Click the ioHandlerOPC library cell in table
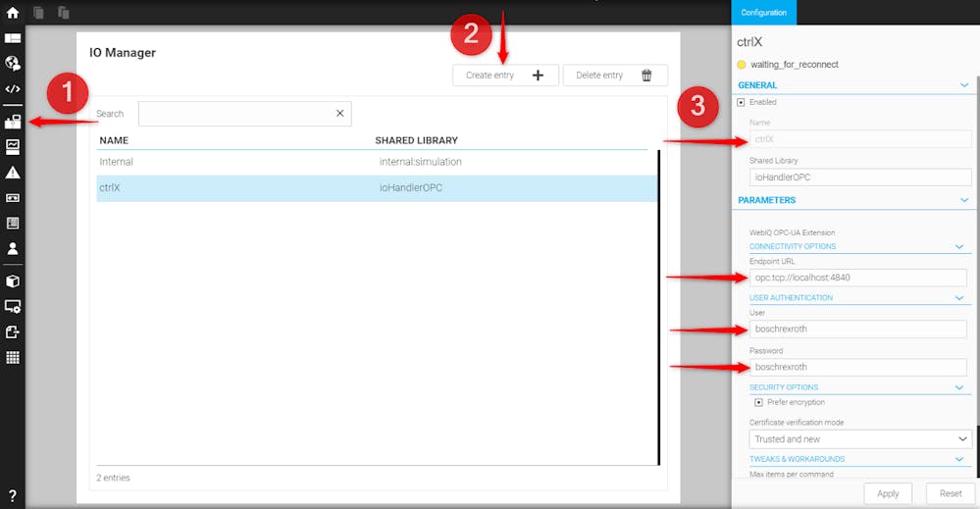The height and width of the screenshot is (509, 980). coord(411,188)
